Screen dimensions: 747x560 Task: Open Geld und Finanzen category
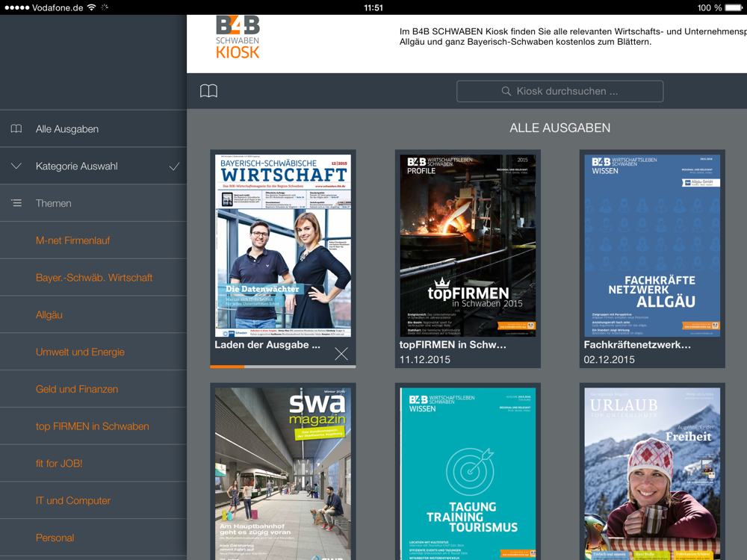[93, 388]
